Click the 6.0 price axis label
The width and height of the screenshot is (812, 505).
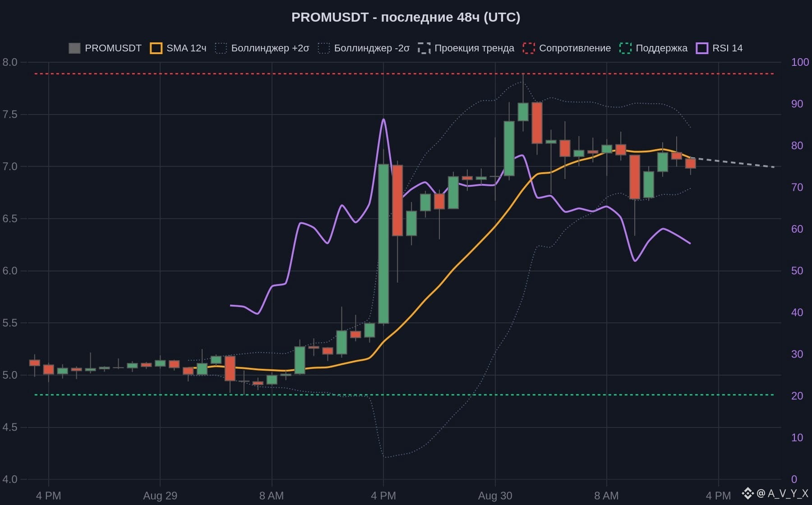[10, 271]
